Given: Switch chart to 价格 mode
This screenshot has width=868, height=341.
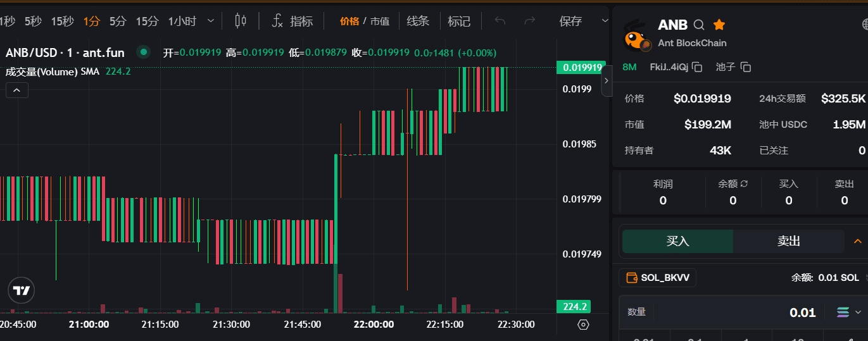Looking at the screenshot, I should [349, 21].
